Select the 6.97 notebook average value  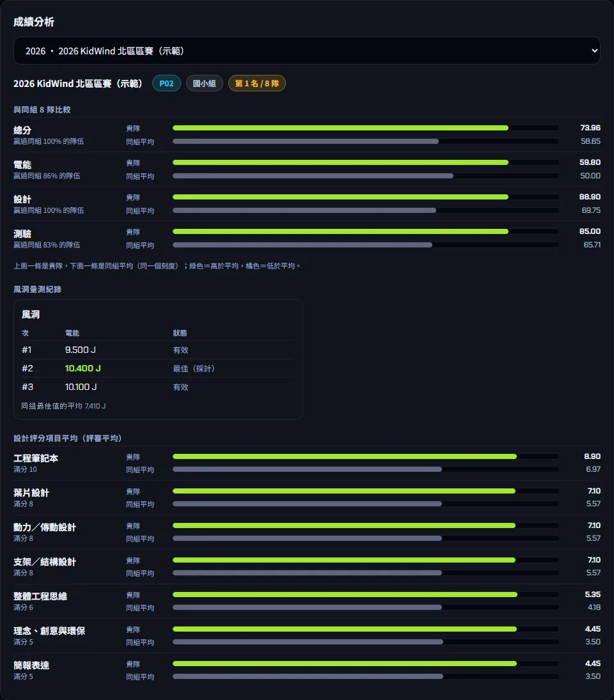click(593, 469)
